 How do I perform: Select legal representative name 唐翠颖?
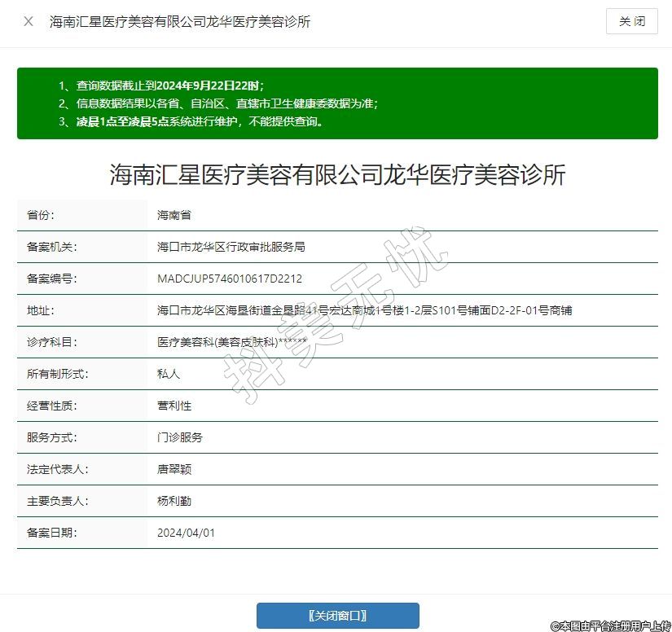pos(173,469)
